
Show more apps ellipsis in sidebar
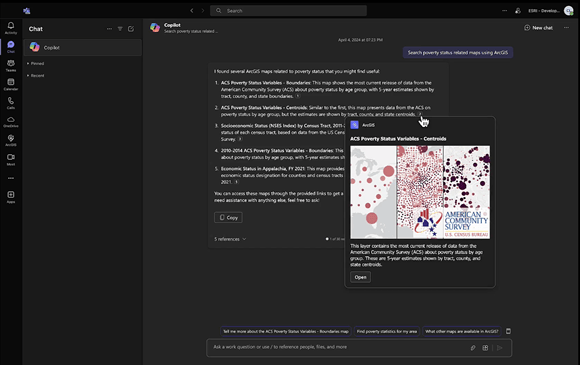11,178
